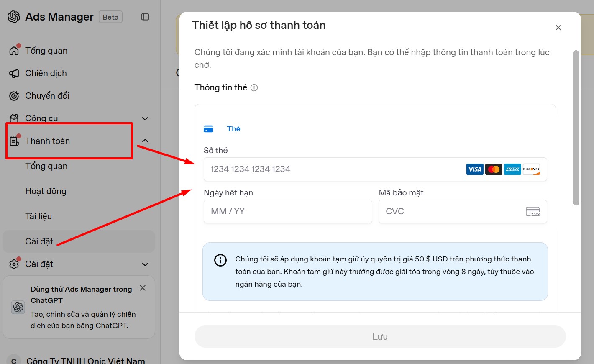594x364 pixels.
Task: Click the CVC card icon in security field
Action: tap(533, 211)
